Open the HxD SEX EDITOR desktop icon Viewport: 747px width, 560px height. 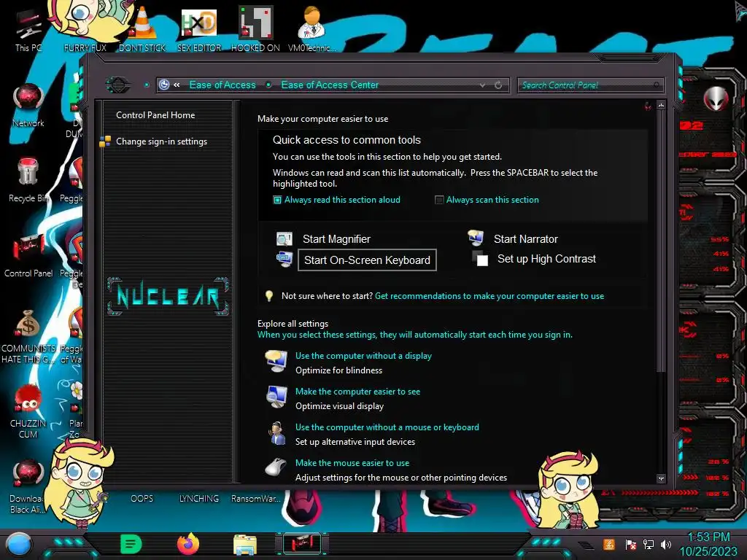tap(199, 29)
